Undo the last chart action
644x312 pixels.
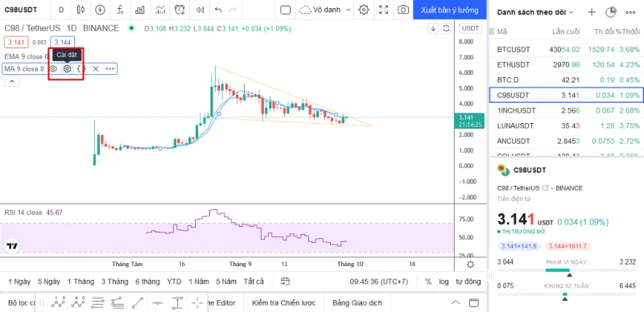[x=218, y=10]
